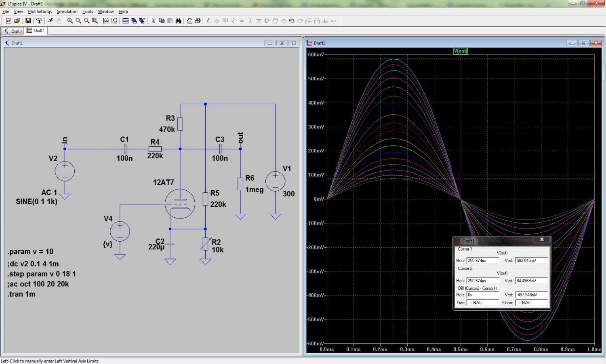Viewport: 606px width, 364px height.
Task: Open the Simulation menu
Action: point(67,11)
